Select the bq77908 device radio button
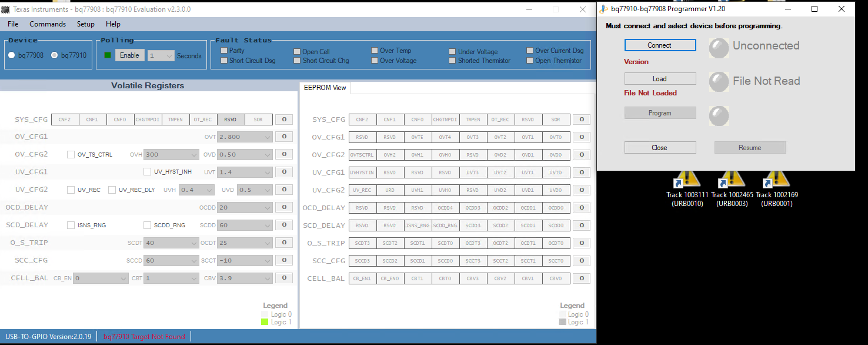Viewport: 868px width, 345px height. pyautogui.click(x=12, y=55)
